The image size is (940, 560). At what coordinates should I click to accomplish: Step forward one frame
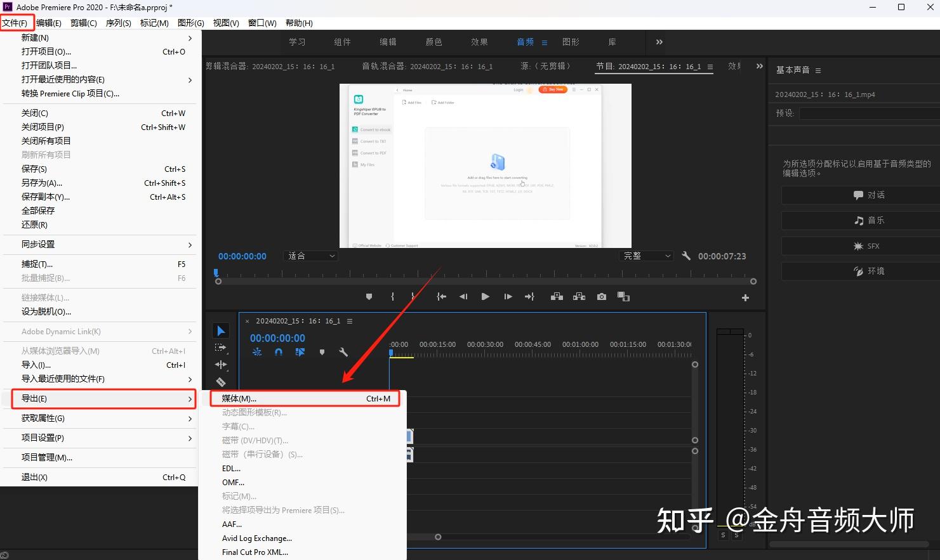(x=508, y=297)
